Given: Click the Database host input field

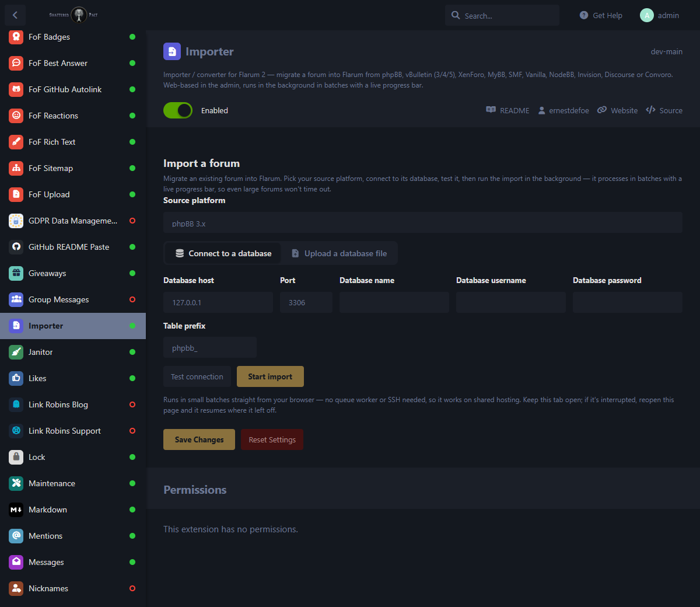Looking at the screenshot, I should tap(218, 302).
